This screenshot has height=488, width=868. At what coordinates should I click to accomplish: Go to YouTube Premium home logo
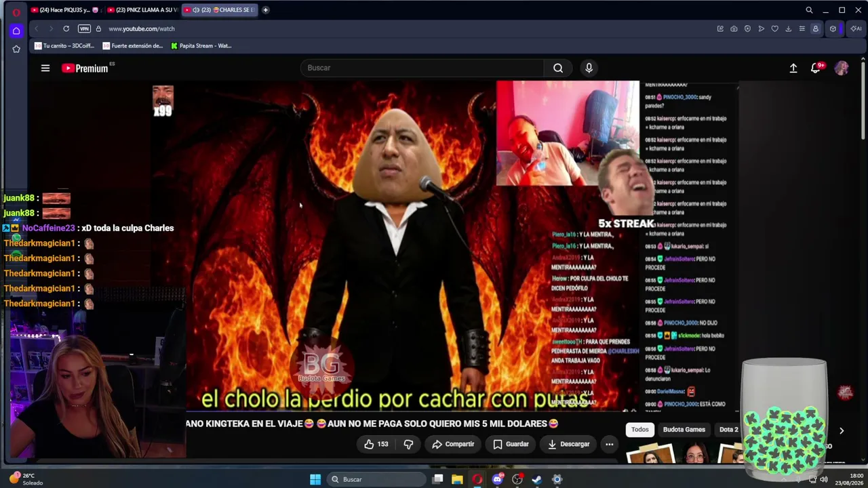(85, 68)
